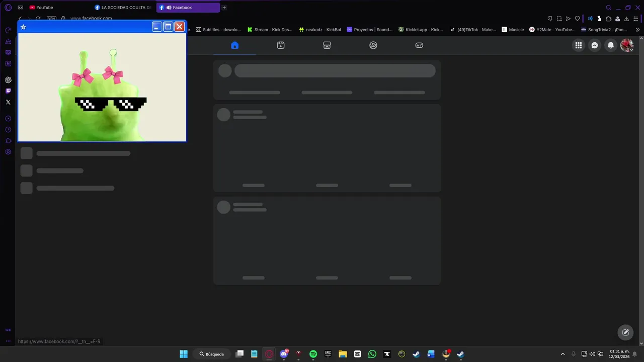
Task: Open the downloads arrow icon
Action: 626,19
